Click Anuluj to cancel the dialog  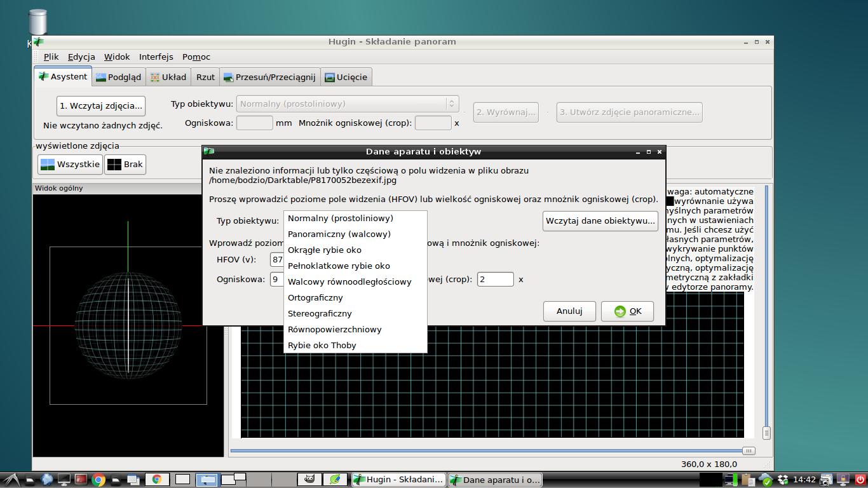(569, 311)
